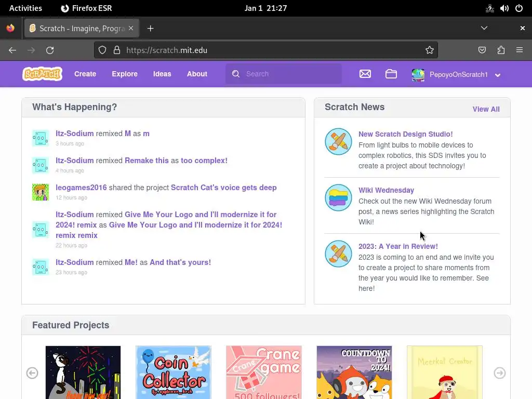The width and height of the screenshot is (532, 399).
Task: Click the 2023 Year in Review news icon
Action: click(x=338, y=254)
